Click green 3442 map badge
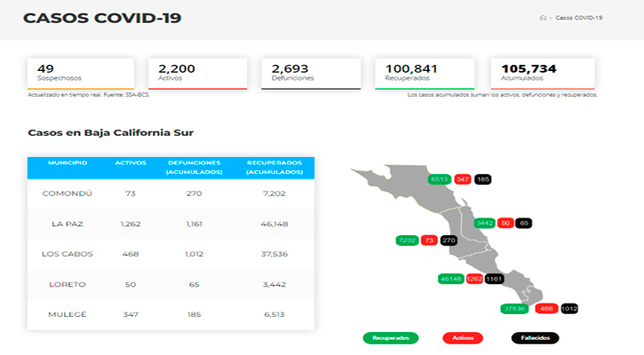Viewport: 644px width, 355px height. pyautogui.click(x=485, y=224)
